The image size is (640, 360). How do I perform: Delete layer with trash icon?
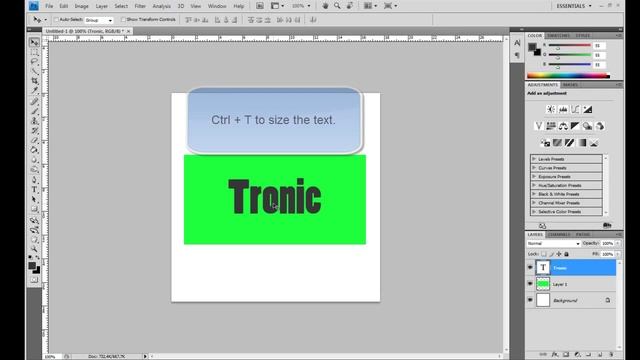611,355
